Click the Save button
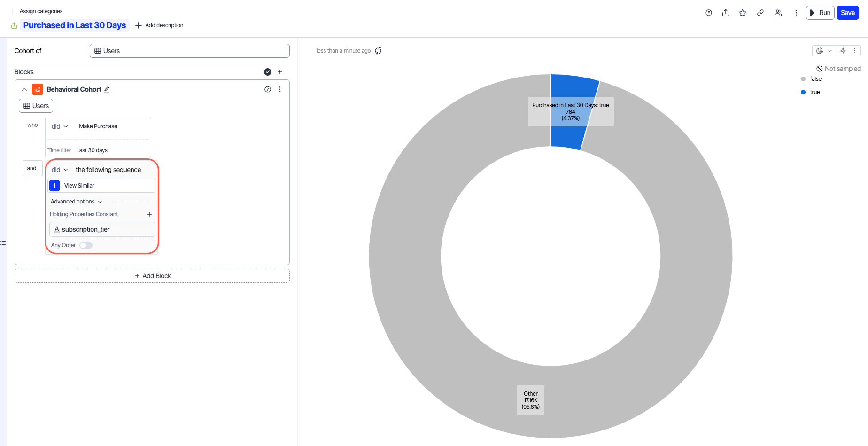The image size is (868, 446). [847, 13]
